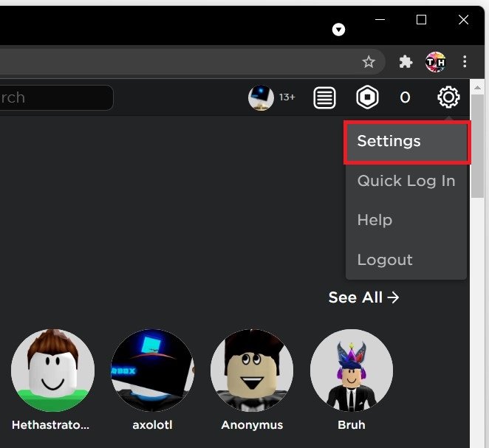This screenshot has width=489, height=448.
Task: Open Chrome three-dot menu
Action: [x=465, y=62]
